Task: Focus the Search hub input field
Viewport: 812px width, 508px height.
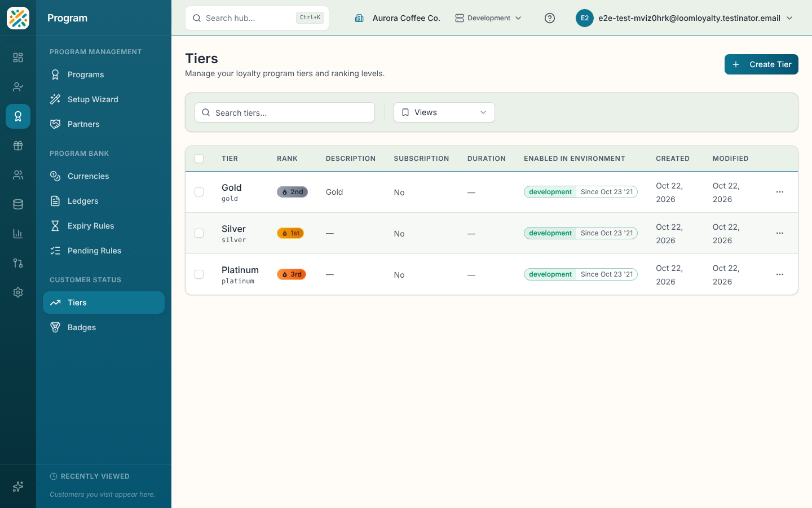Action: pyautogui.click(x=257, y=18)
